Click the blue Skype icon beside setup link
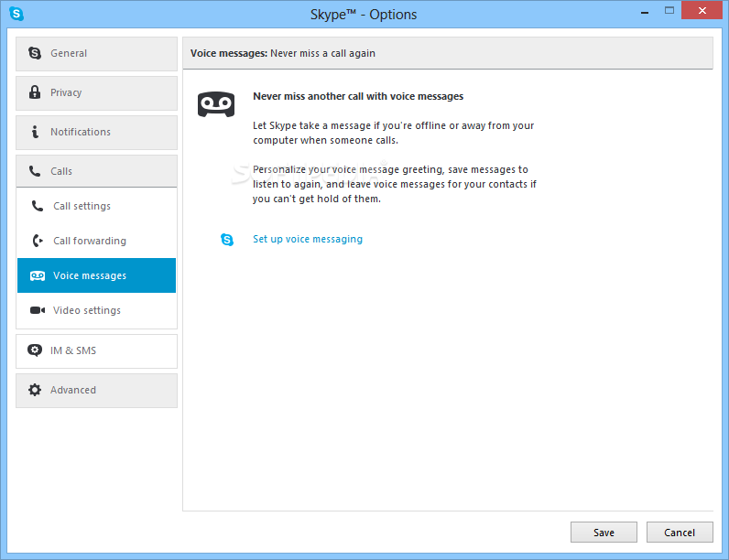Screen dimensions: 729x560 tap(227, 240)
